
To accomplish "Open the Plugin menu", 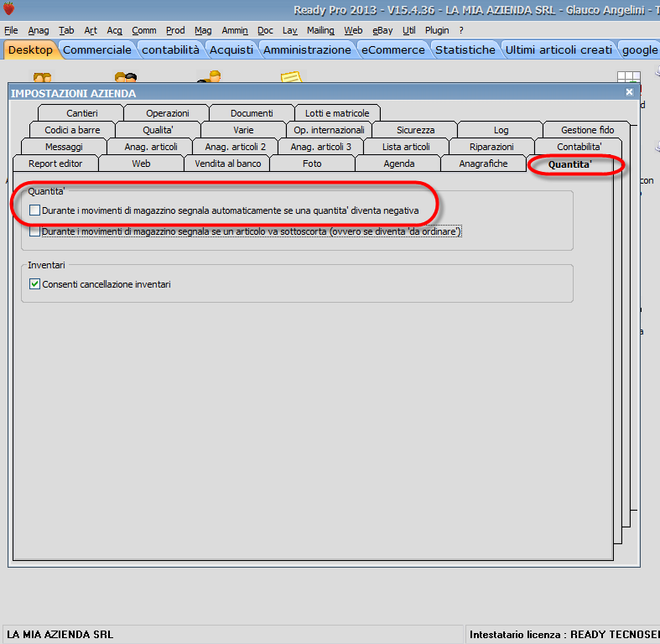I will pos(437,30).
